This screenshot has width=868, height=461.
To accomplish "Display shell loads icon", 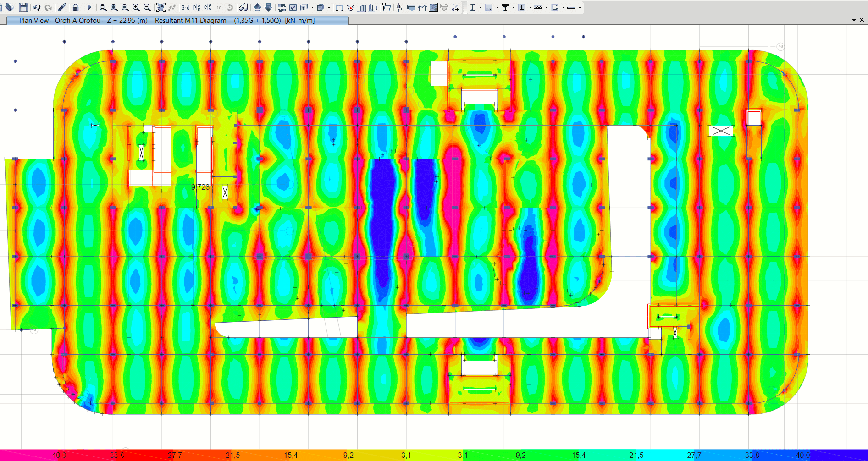I will pyautogui.click(x=373, y=7).
